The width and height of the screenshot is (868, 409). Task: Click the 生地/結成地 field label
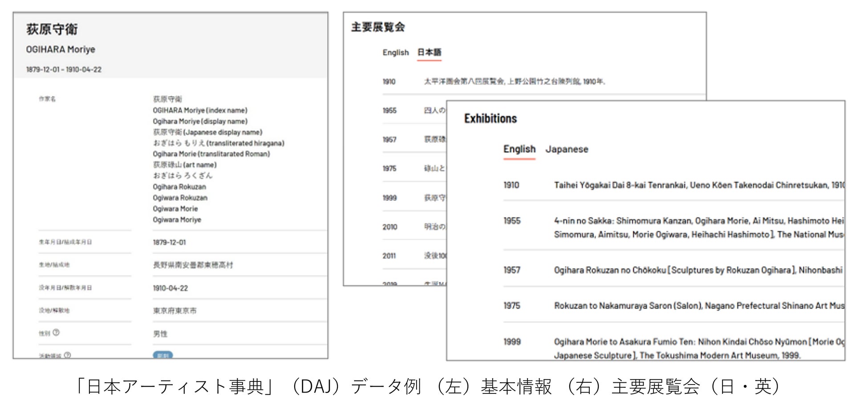[x=54, y=265]
